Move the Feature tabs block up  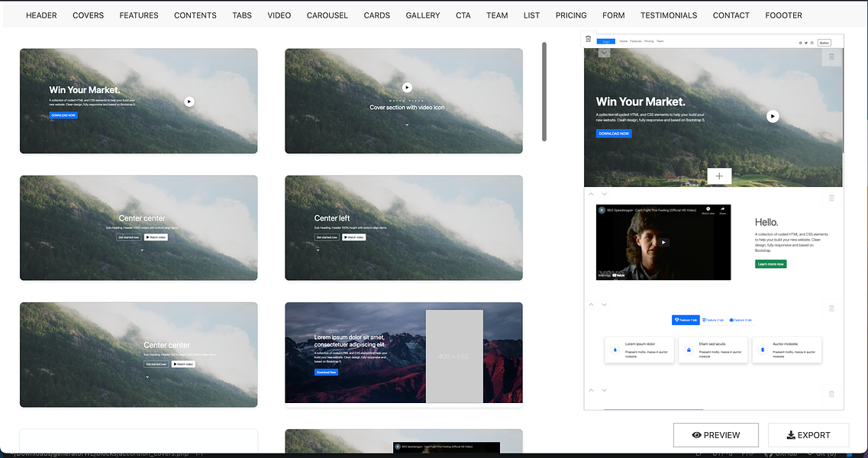pyautogui.click(x=591, y=305)
